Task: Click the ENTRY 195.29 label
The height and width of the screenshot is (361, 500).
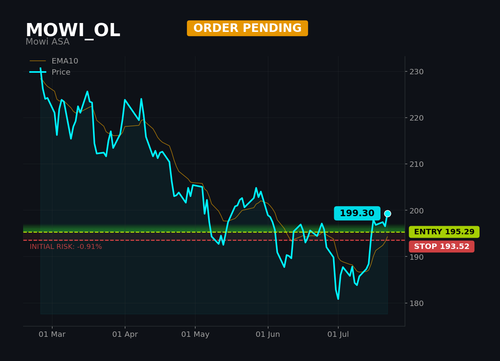Action: [x=444, y=232]
